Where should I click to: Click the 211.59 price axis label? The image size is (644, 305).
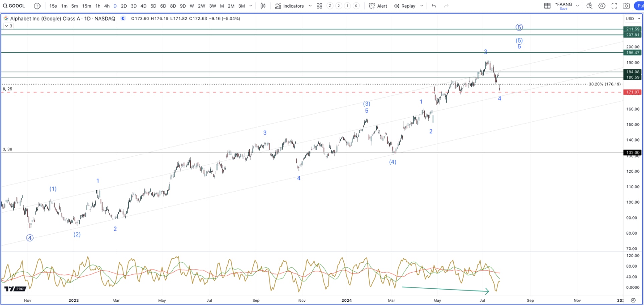pyautogui.click(x=632, y=29)
